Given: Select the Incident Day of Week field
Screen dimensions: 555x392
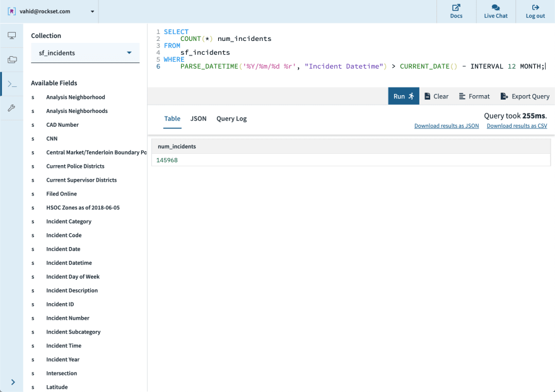Looking at the screenshot, I should click(x=73, y=277).
